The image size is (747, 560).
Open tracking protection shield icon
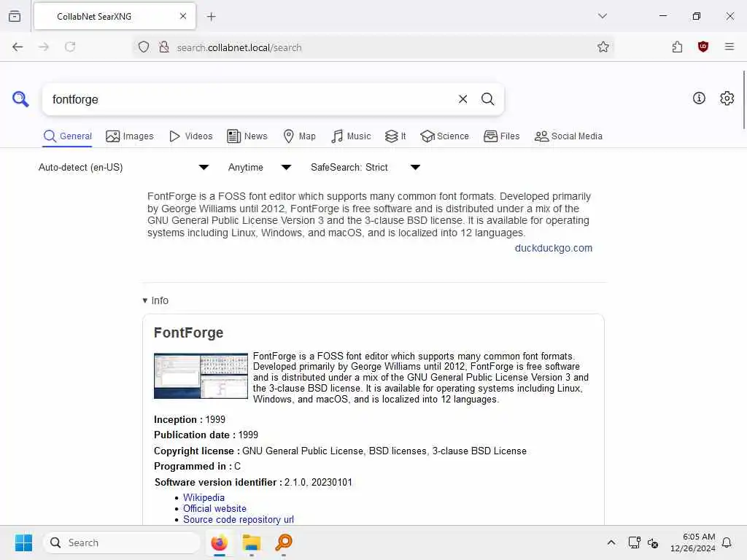coord(144,47)
